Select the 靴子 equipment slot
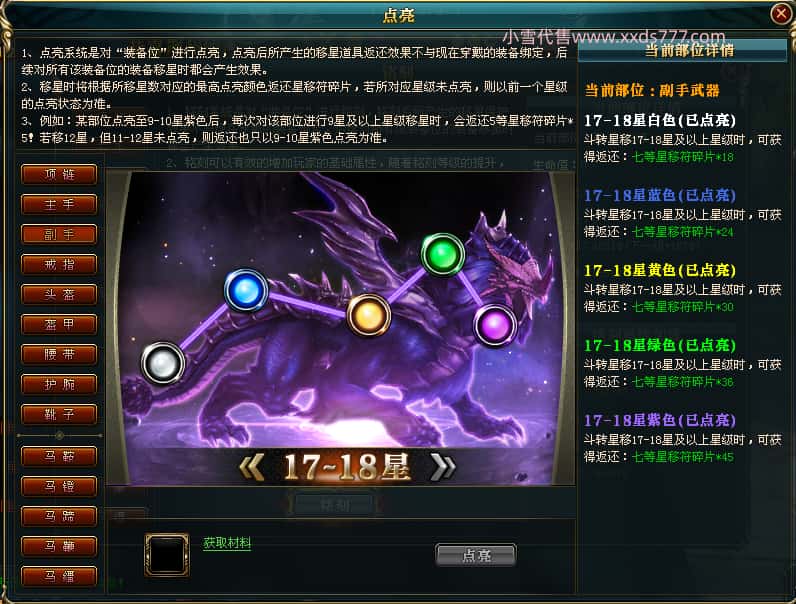Image resolution: width=796 pixels, height=604 pixels. pyautogui.click(x=59, y=414)
